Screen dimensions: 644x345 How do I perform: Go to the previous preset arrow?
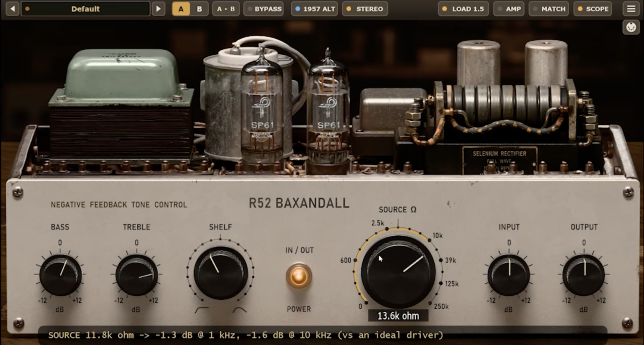[12, 9]
